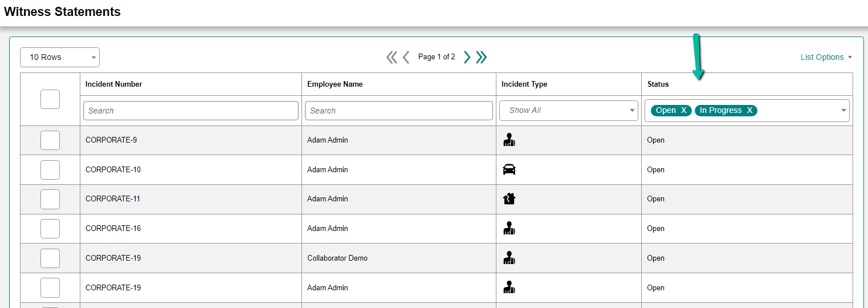Screen dimensions: 868x308
Task: Sort by Employee Name column header
Action: coord(335,84)
